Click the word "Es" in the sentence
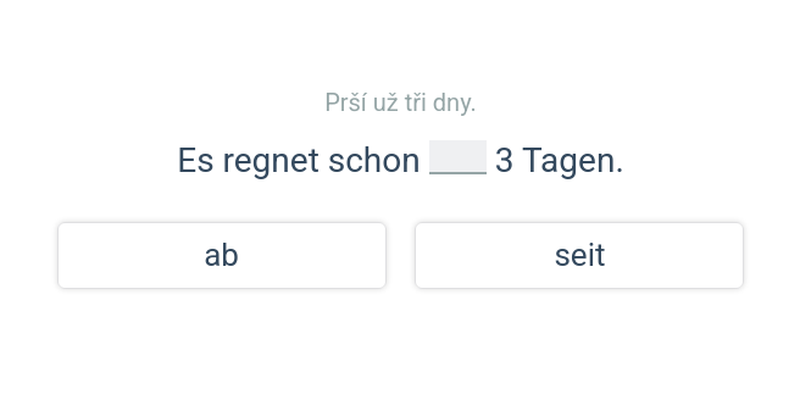Image resolution: width=800 pixels, height=400 pixels. pyautogui.click(x=196, y=161)
